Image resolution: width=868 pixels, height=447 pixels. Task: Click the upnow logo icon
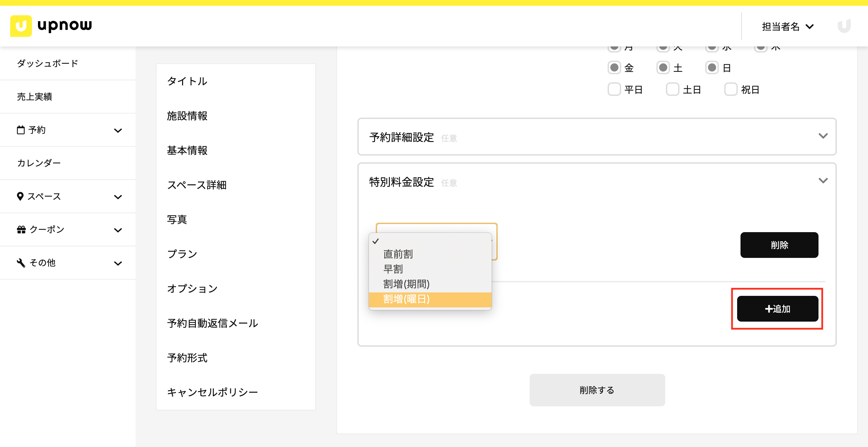coord(21,26)
